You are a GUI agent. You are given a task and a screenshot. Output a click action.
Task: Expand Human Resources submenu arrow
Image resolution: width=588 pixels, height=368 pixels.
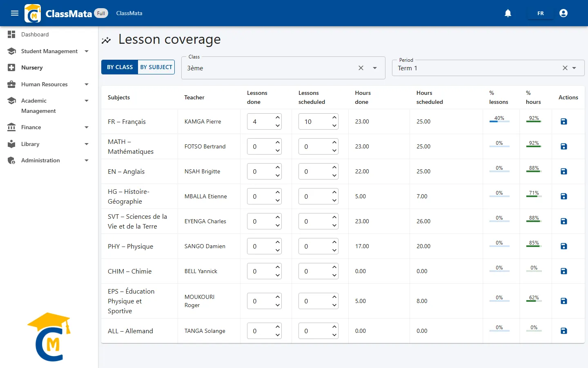(x=87, y=84)
